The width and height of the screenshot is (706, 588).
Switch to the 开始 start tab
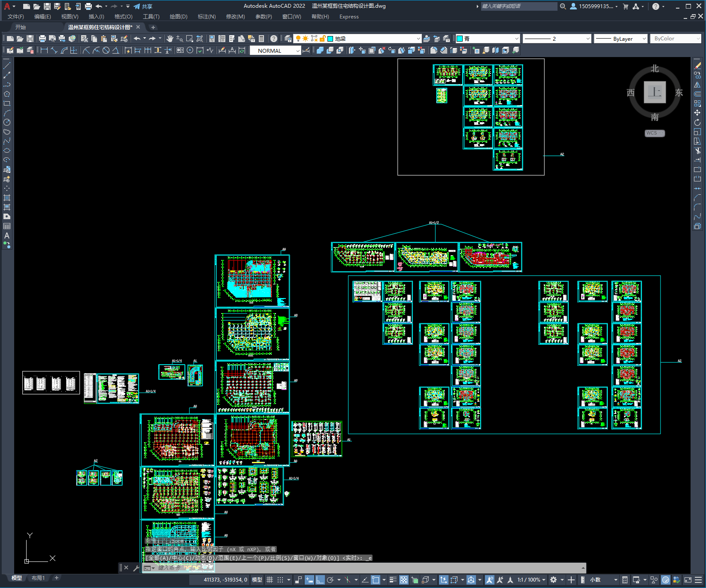tap(21, 27)
